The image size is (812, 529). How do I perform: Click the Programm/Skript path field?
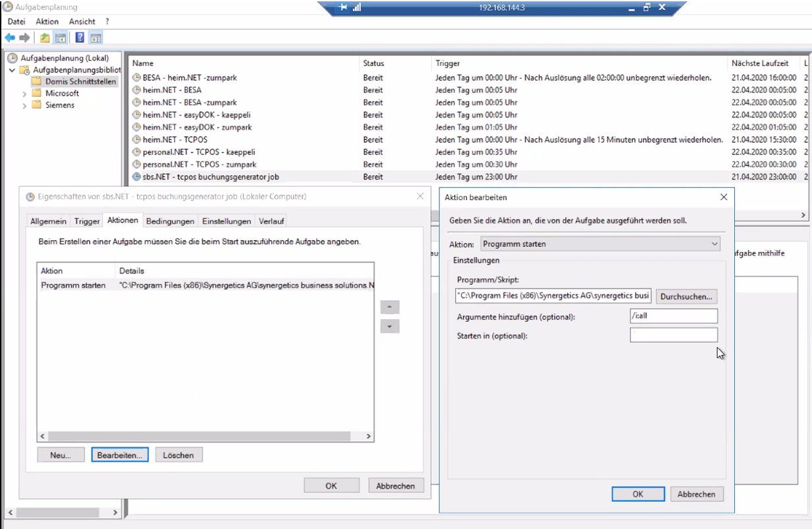pos(553,296)
